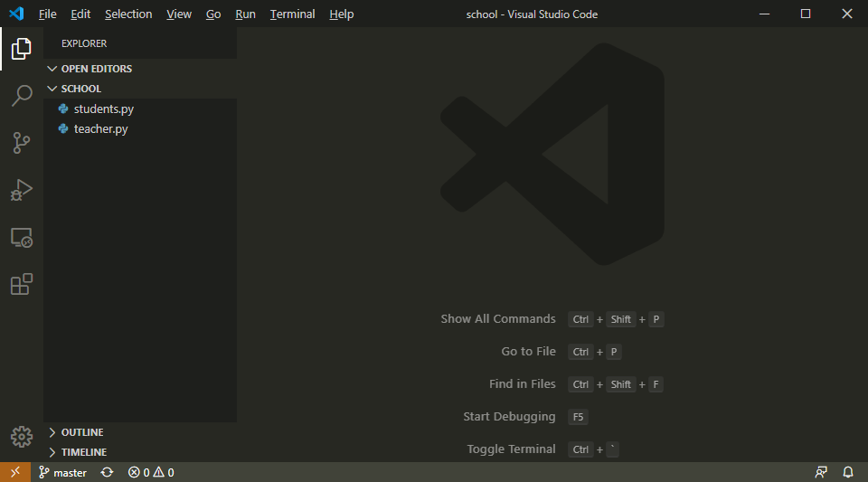Click Show All Commands text

click(497, 318)
